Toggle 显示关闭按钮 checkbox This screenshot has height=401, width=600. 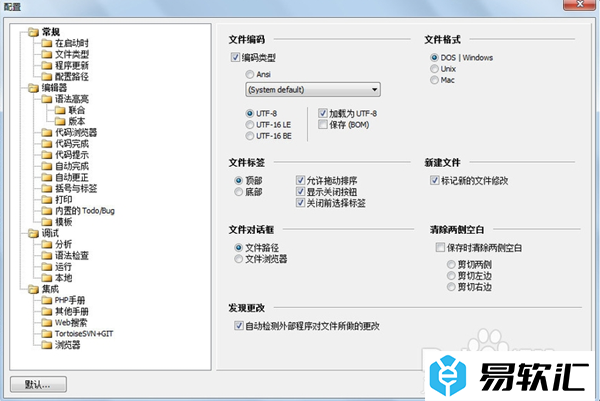300,191
